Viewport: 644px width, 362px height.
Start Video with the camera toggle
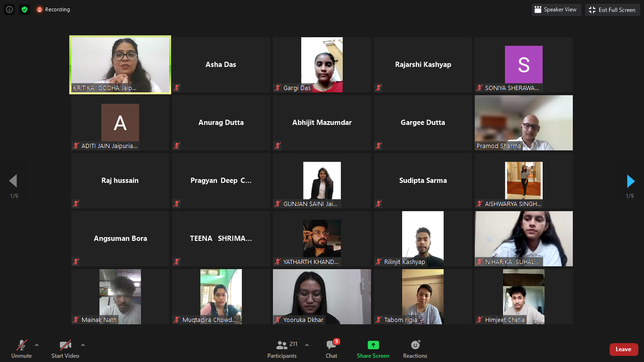pyautogui.click(x=65, y=349)
